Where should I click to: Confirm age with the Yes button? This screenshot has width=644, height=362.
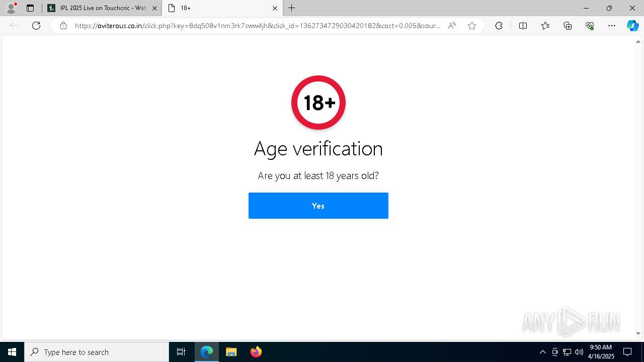(x=318, y=206)
